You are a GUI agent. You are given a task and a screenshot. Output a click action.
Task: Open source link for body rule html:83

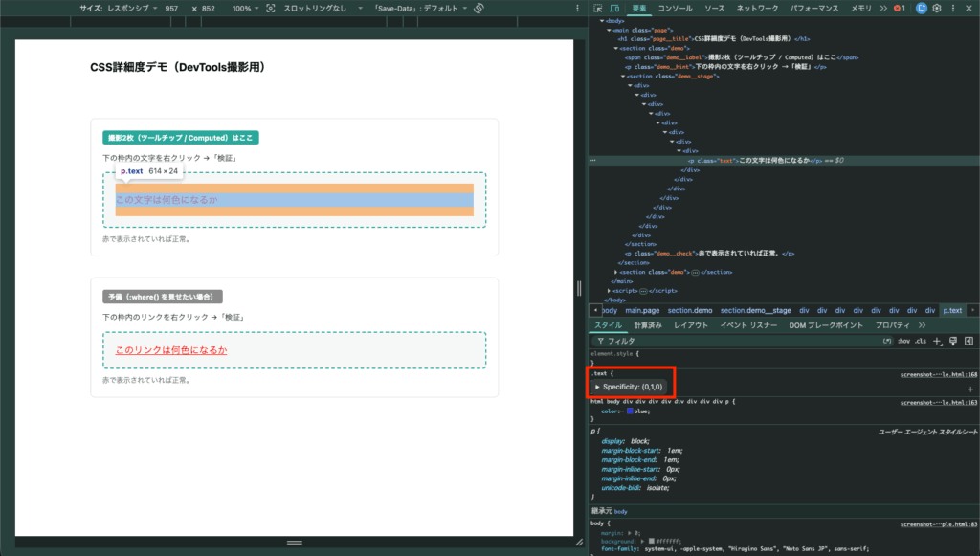coord(938,524)
